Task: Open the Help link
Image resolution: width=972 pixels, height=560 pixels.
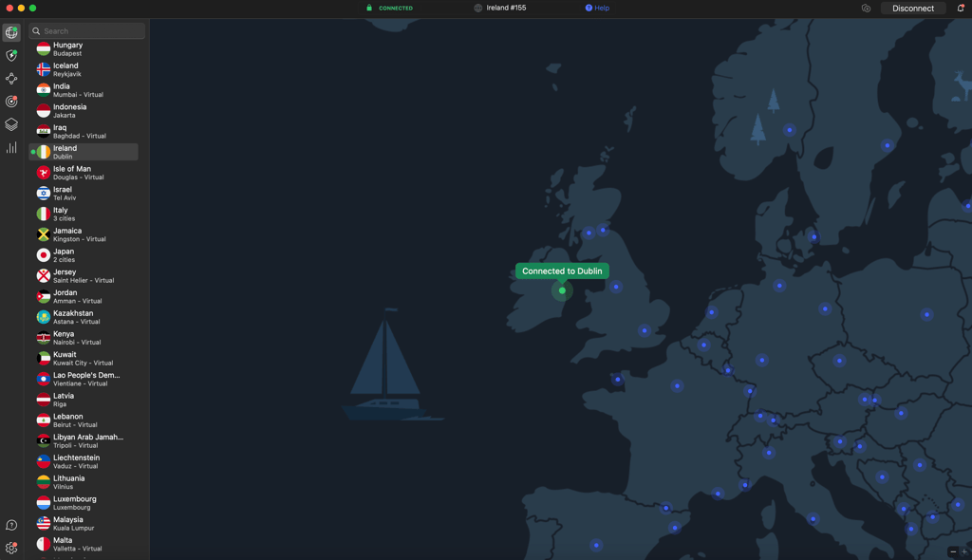Action: click(598, 8)
